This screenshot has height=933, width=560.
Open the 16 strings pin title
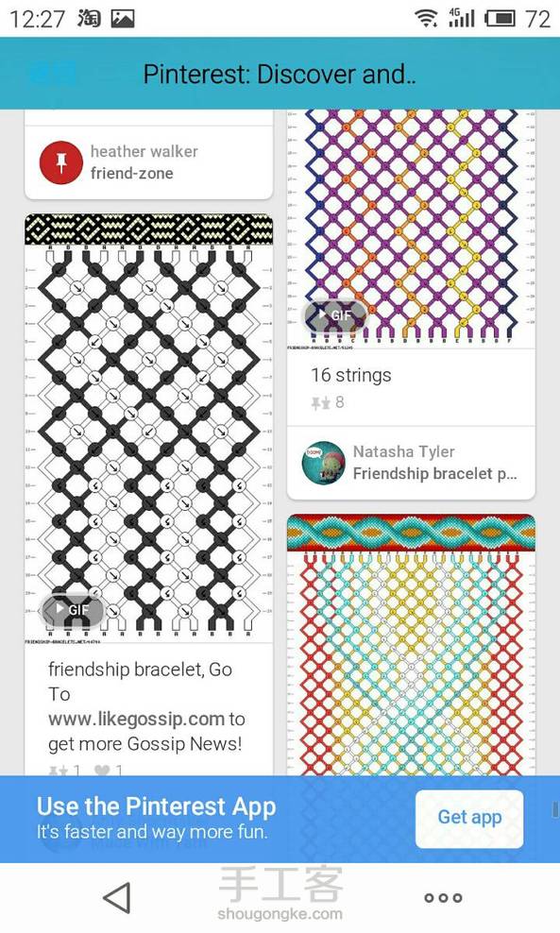click(x=351, y=375)
